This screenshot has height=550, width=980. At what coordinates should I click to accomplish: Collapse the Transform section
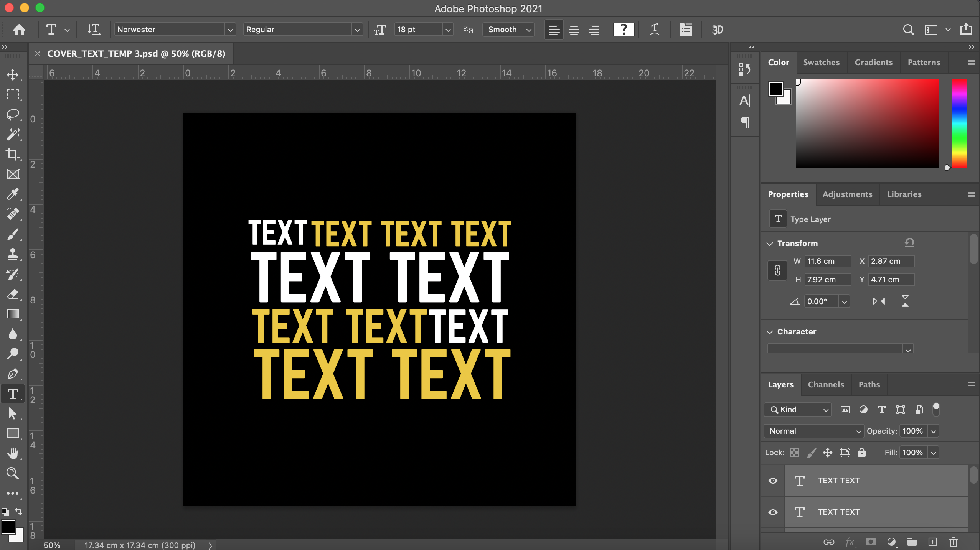(770, 243)
